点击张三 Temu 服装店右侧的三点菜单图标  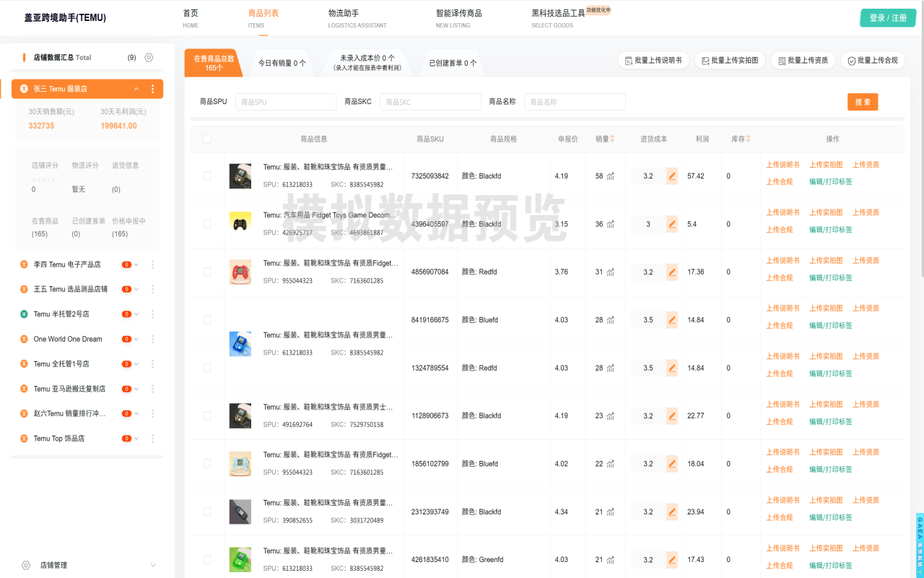tap(152, 88)
